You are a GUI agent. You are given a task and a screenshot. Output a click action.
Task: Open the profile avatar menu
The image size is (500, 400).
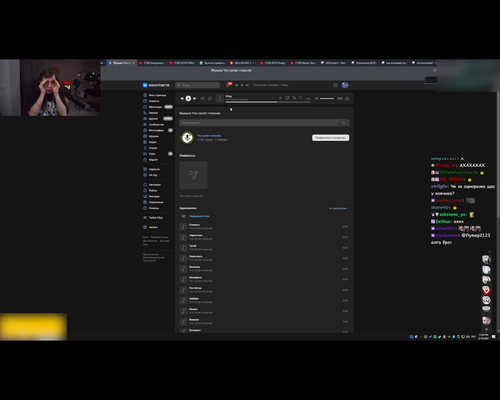[345, 85]
